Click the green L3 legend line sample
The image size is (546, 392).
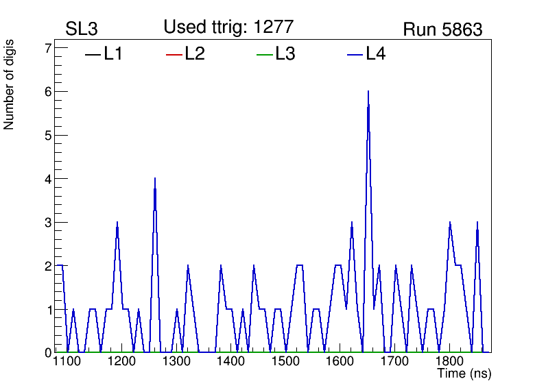click(264, 55)
